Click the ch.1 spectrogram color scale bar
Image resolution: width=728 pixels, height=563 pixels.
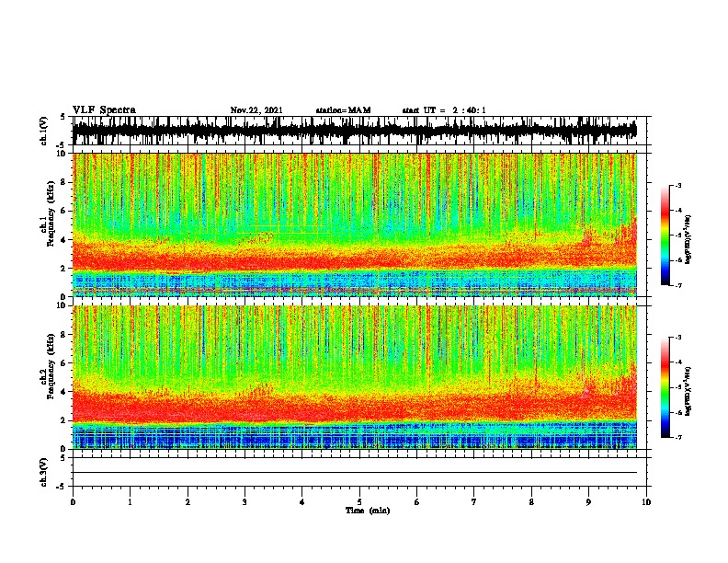tap(665, 236)
